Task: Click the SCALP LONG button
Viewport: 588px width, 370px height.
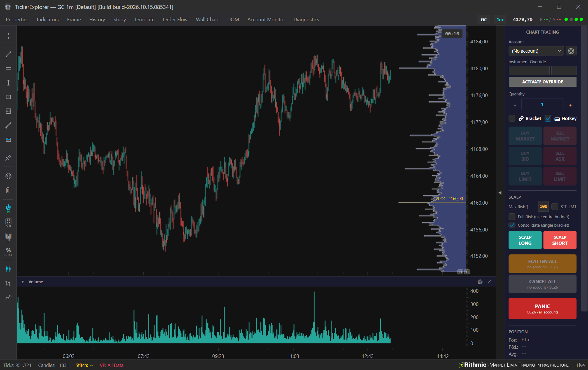Action: pos(525,240)
